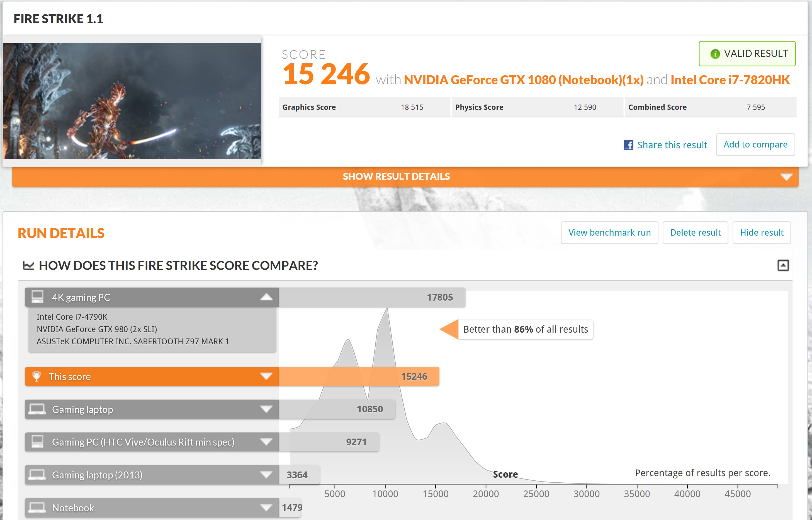Expand the Gaming laptop row arrow

tap(266, 409)
